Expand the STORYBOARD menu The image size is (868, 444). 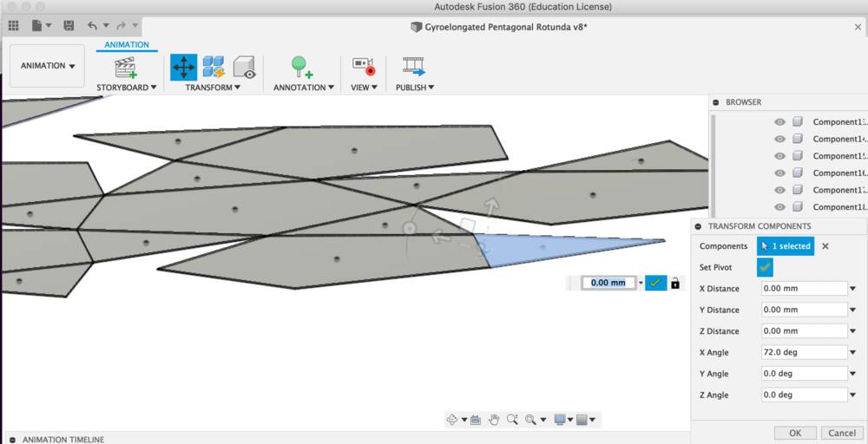127,88
